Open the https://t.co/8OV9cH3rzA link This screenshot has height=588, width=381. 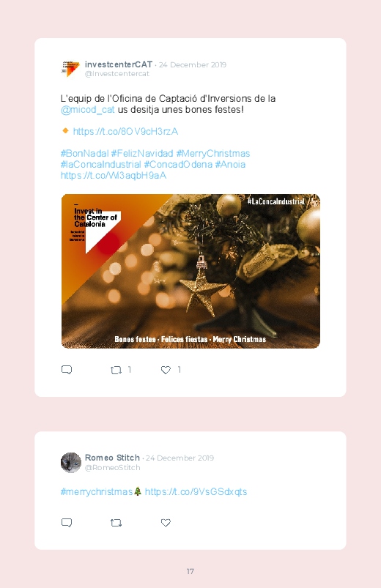click(125, 131)
